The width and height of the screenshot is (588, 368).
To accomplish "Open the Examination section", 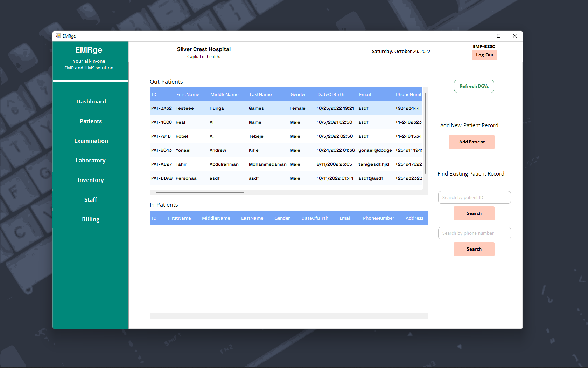I will [x=91, y=141].
